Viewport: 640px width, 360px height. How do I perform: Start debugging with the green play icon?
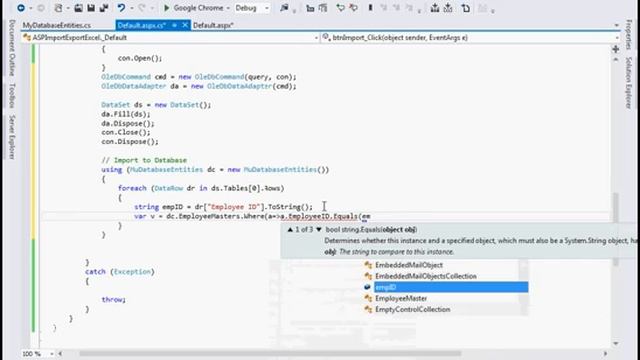(x=167, y=8)
